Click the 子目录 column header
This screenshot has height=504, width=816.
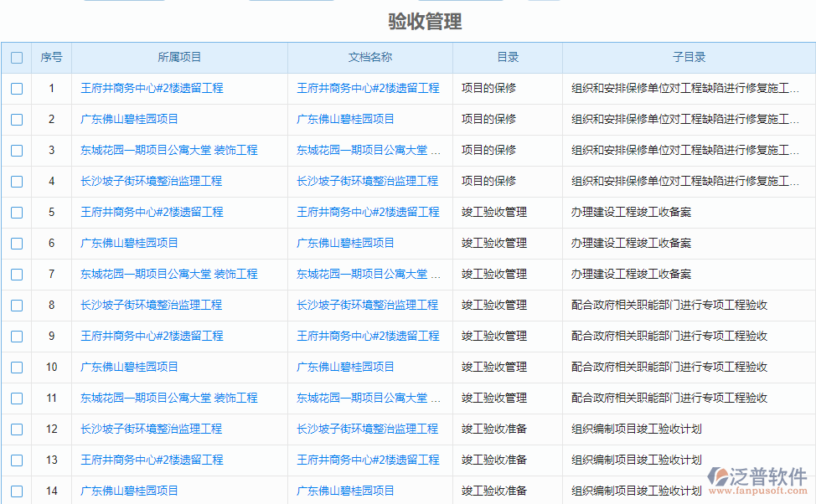[689, 57]
